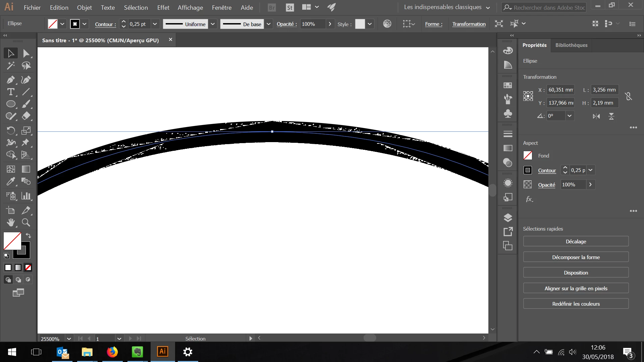644x362 pixels.
Task: Select the Zoom tool
Action: click(x=26, y=222)
